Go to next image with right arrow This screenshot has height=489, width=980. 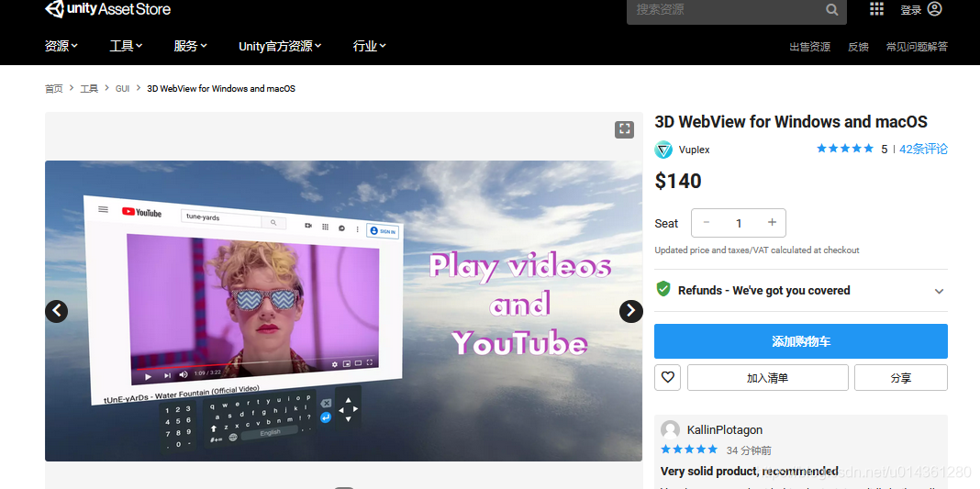point(630,310)
